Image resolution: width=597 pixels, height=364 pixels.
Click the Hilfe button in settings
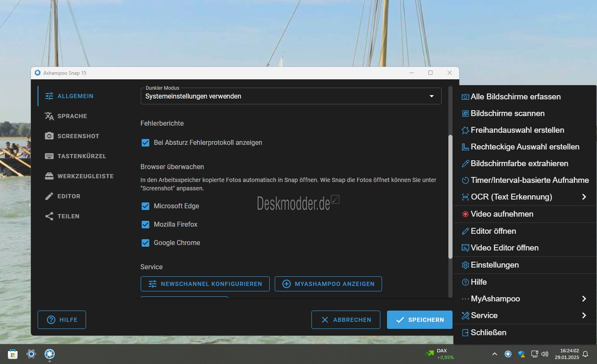pyautogui.click(x=62, y=320)
